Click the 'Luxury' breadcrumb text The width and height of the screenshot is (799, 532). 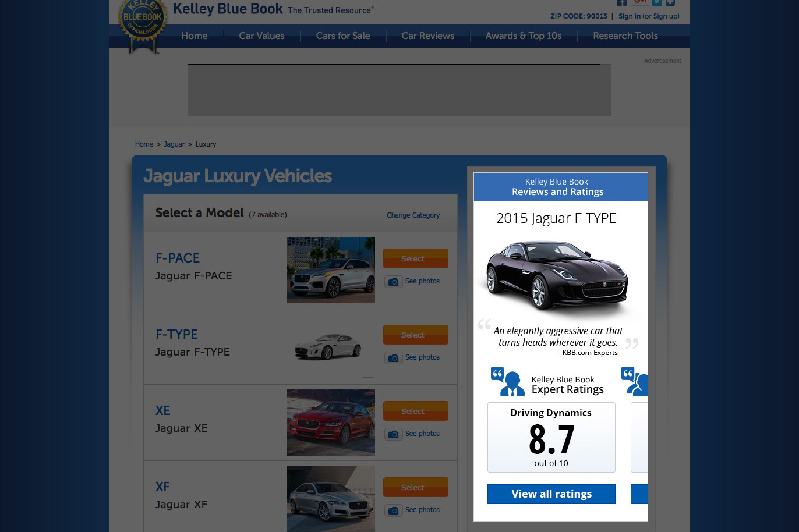click(206, 144)
